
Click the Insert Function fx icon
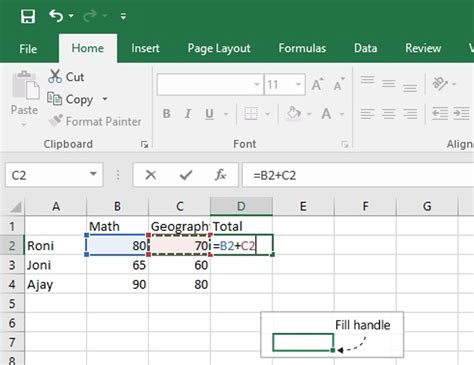coord(220,175)
